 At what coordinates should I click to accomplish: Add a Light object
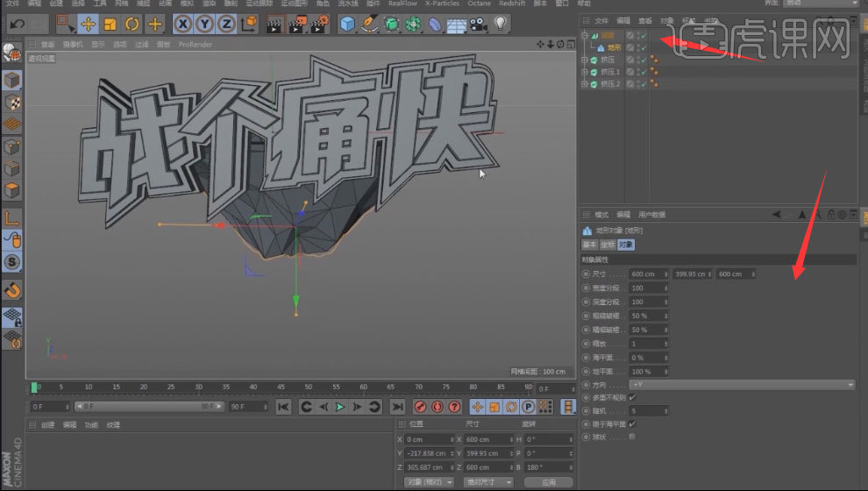(x=501, y=24)
